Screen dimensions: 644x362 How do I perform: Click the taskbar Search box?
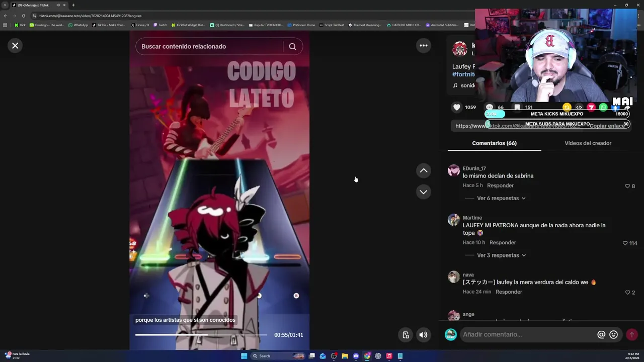pyautogui.click(x=278, y=356)
